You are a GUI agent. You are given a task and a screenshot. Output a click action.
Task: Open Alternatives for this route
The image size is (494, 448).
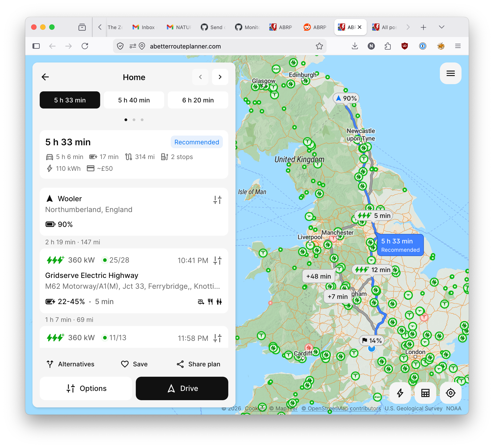pos(70,364)
